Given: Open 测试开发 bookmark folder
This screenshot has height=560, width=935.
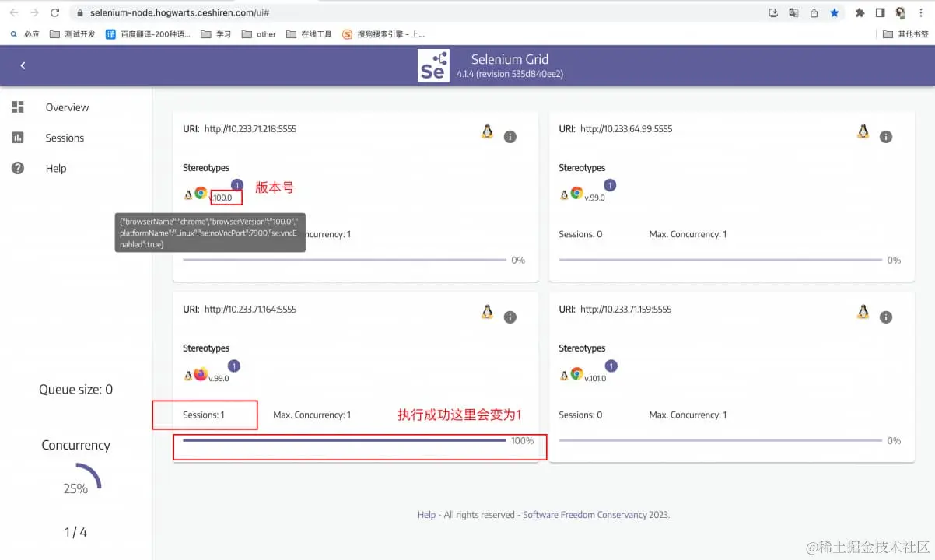Looking at the screenshot, I should tap(72, 34).
